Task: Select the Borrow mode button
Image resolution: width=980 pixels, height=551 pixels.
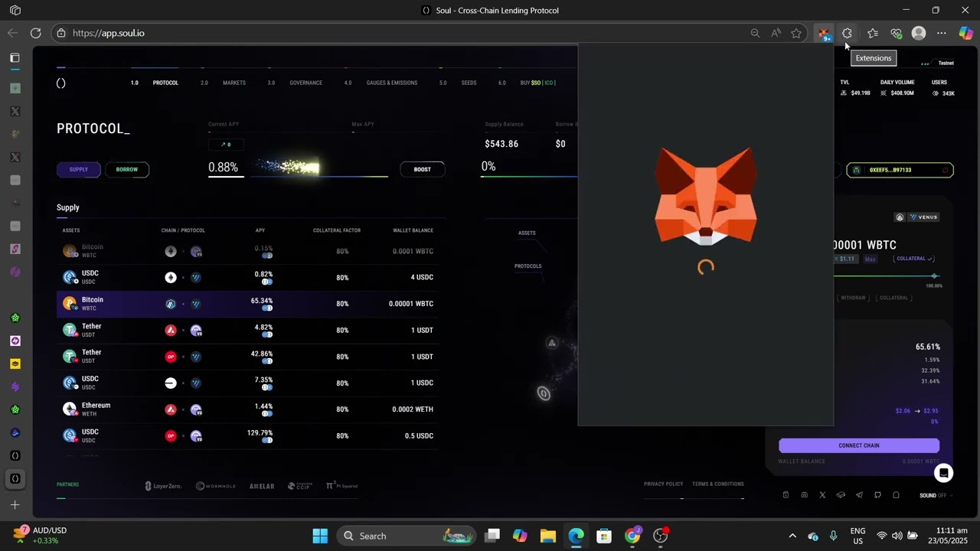Action: coord(127,169)
